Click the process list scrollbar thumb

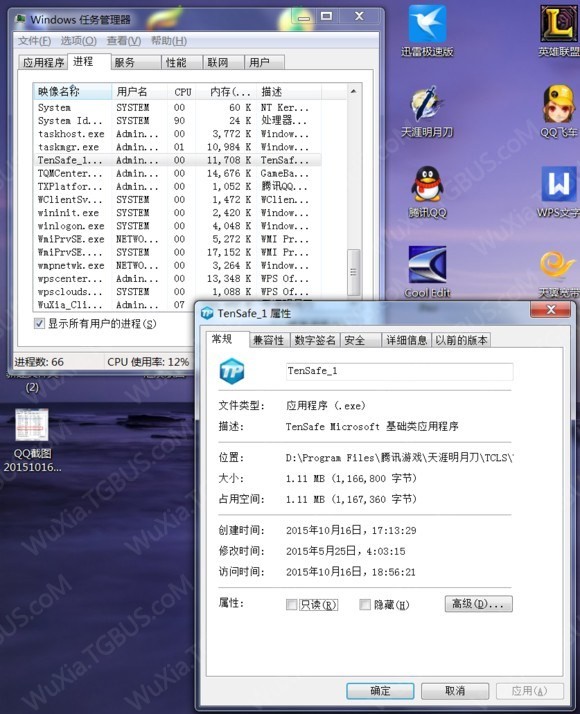354,272
